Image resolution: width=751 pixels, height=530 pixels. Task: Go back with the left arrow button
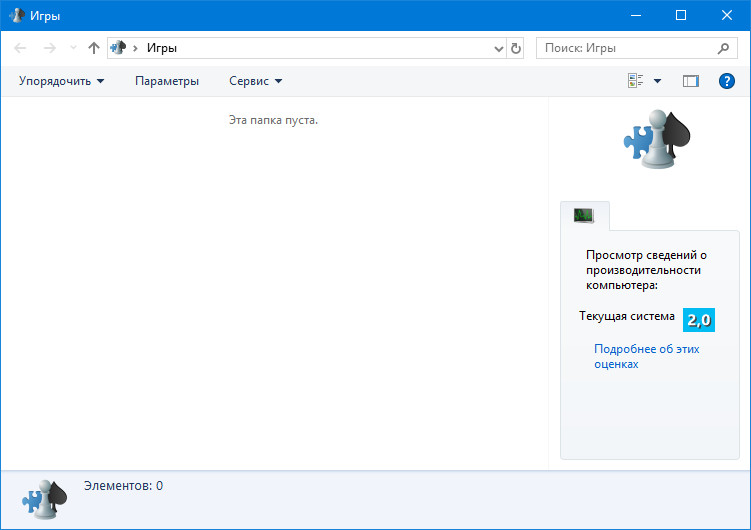coord(20,48)
